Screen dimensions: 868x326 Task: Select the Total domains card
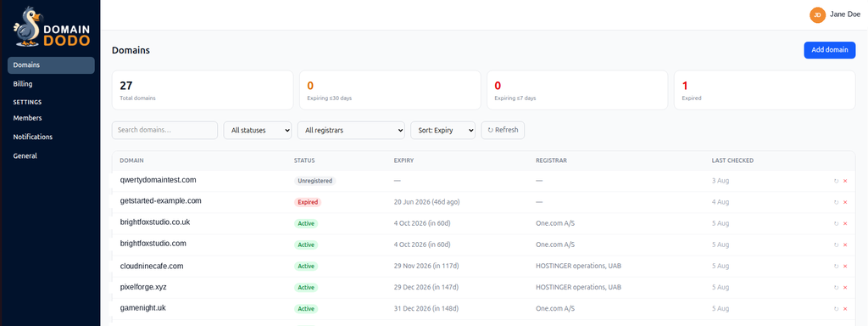(203, 90)
